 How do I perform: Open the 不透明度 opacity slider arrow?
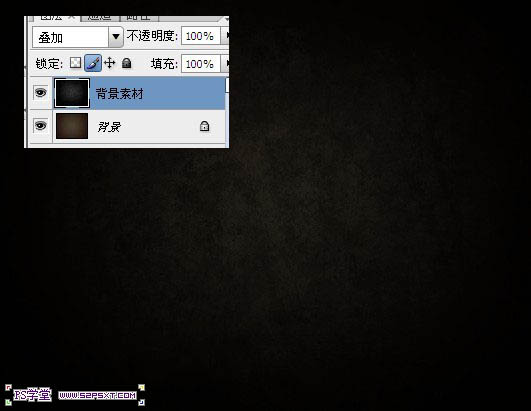[x=225, y=36]
